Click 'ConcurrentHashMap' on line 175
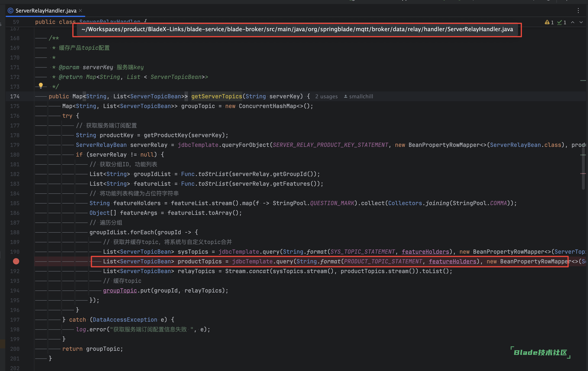Viewport: 588px width, 371px height. pos(268,106)
